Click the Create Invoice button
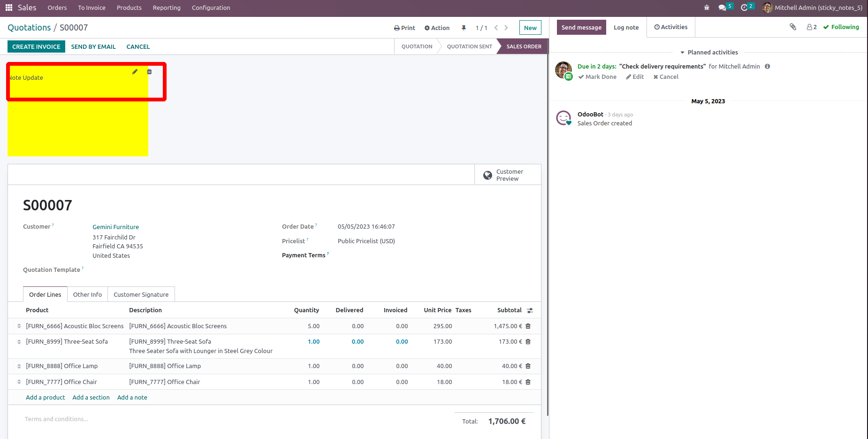The height and width of the screenshot is (439, 868). (36, 46)
